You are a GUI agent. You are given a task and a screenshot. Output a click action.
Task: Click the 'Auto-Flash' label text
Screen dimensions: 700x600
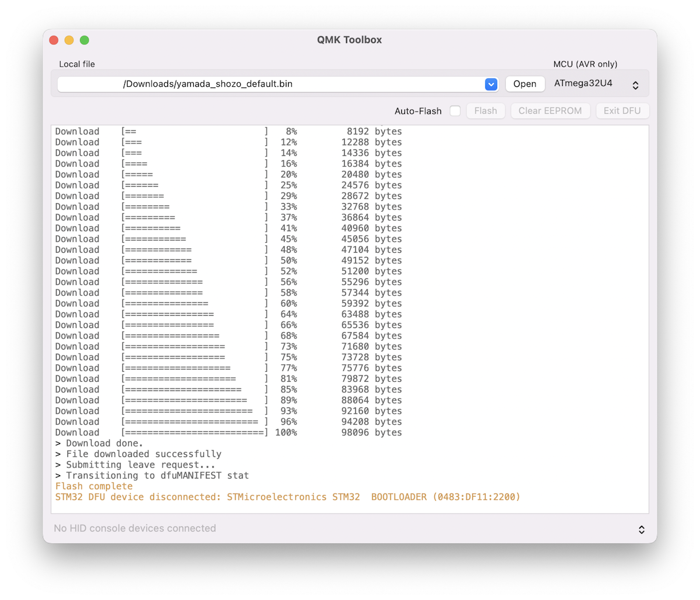point(418,111)
